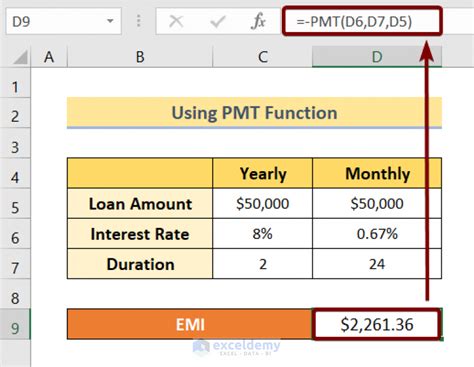This screenshot has width=474, height=367.
Task: Click the orange 'EMI' label cell
Action: coord(190,324)
